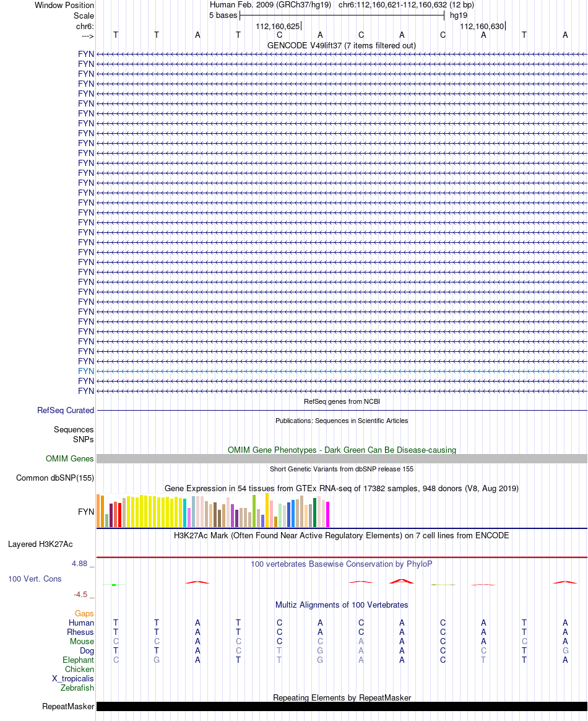Image resolution: width=588 pixels, height=721 pixels.
Task: Select the Zebrafish alignment row label
Action: [x=77, y=688]
